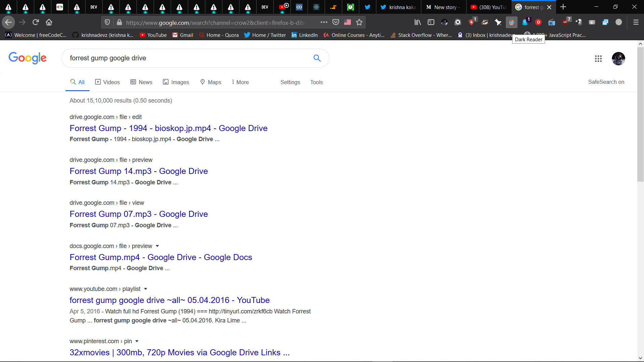Click the Firefox address bar URL

click(x=215, y=22)
